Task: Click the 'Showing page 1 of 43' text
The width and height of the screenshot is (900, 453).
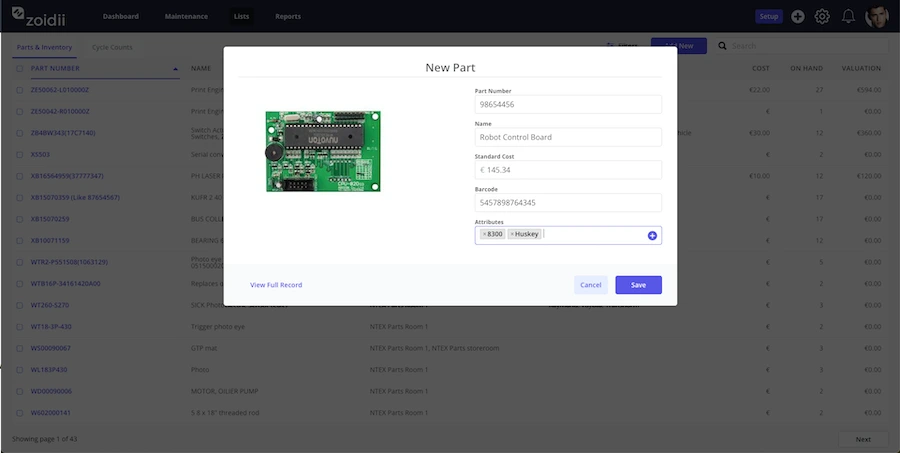Action: click(45, 439)
